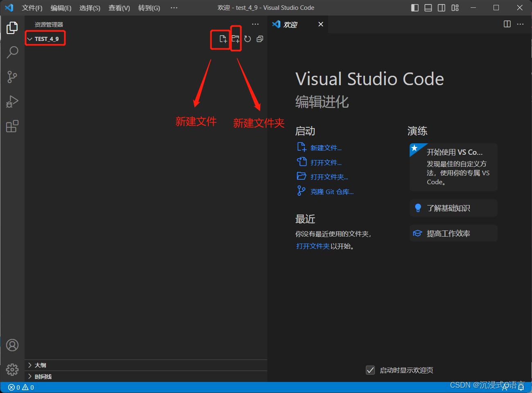Screen dimensions: 532x393
Task: Click the VS Code logo in title bar
Action: 9,8
